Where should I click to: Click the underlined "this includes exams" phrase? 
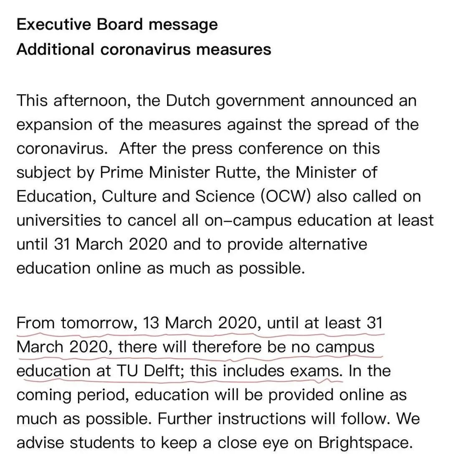(x=265, y=371)
